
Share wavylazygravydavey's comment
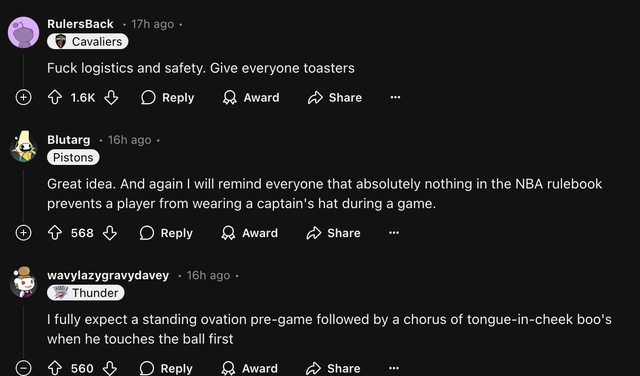(x=333, y=368)
